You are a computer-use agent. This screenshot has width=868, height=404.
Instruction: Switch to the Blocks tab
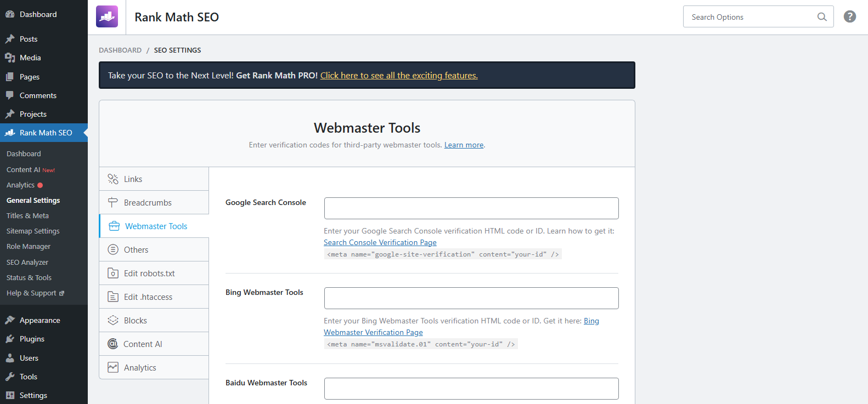pos(154,321)
